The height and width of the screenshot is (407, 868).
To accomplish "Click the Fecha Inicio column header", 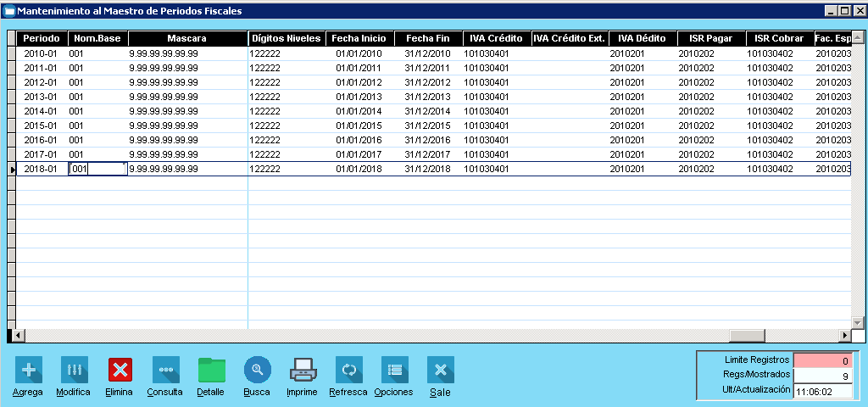I will [359, 39].
